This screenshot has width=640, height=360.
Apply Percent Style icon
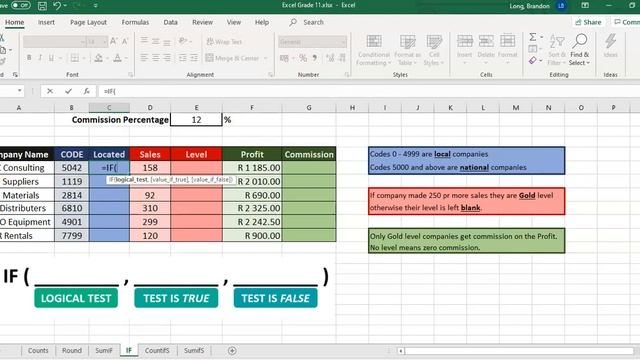coord(303,58)
